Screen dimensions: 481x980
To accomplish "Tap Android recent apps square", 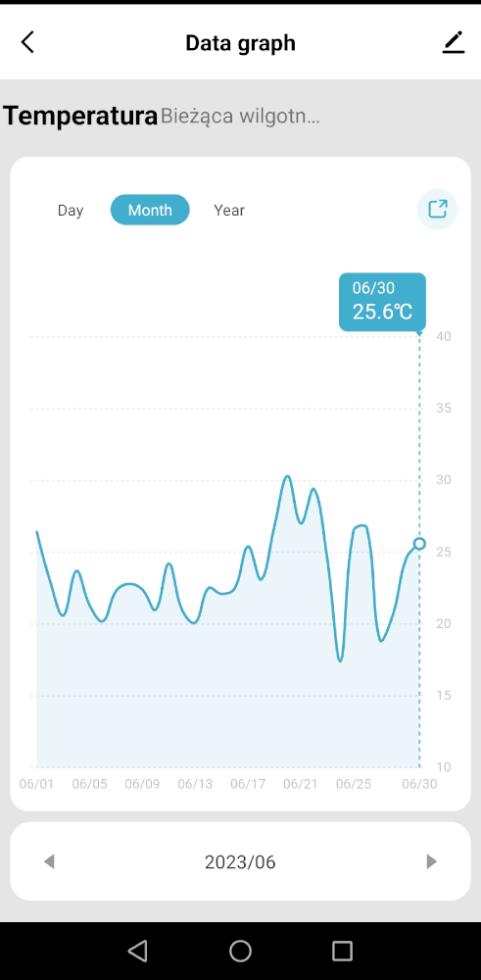I will pyautogui.click(x=342, y=951).
